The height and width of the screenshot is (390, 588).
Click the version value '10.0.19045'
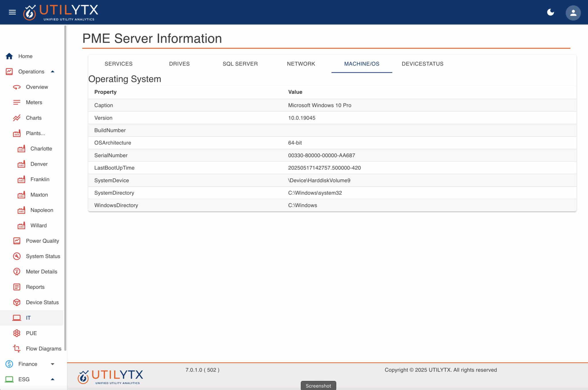(301, 118)
